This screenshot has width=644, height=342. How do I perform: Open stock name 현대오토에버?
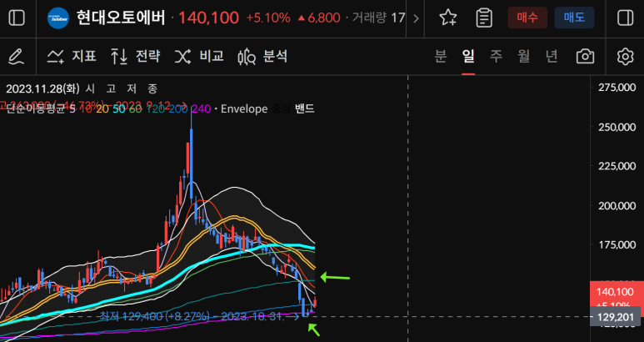click(x=121, y=18)
